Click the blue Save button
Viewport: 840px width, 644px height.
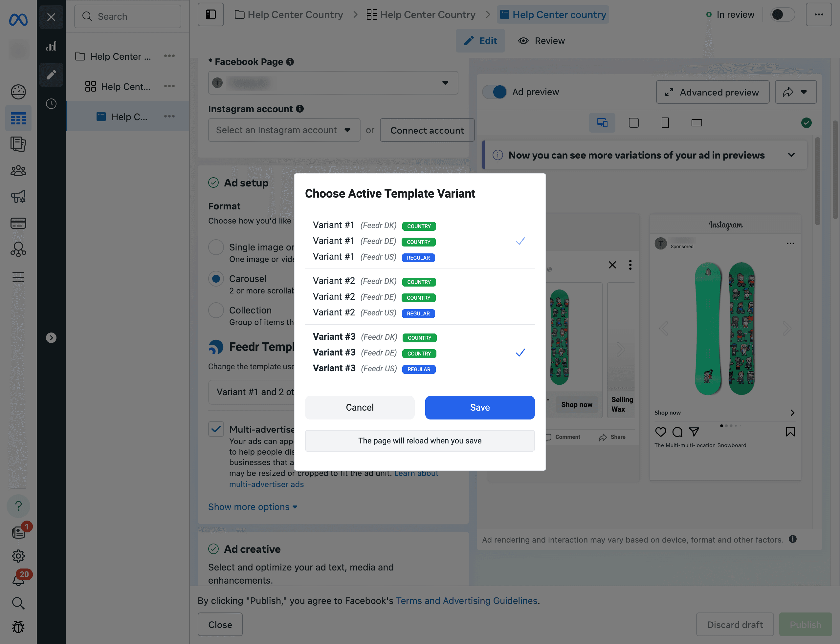pos(479,407)
